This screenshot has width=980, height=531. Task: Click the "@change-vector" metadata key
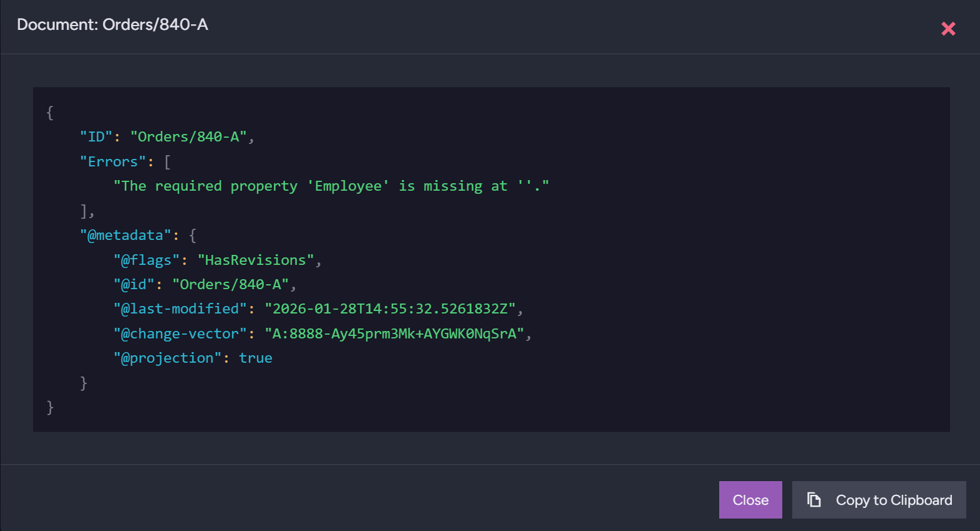[x=180, y=334]
